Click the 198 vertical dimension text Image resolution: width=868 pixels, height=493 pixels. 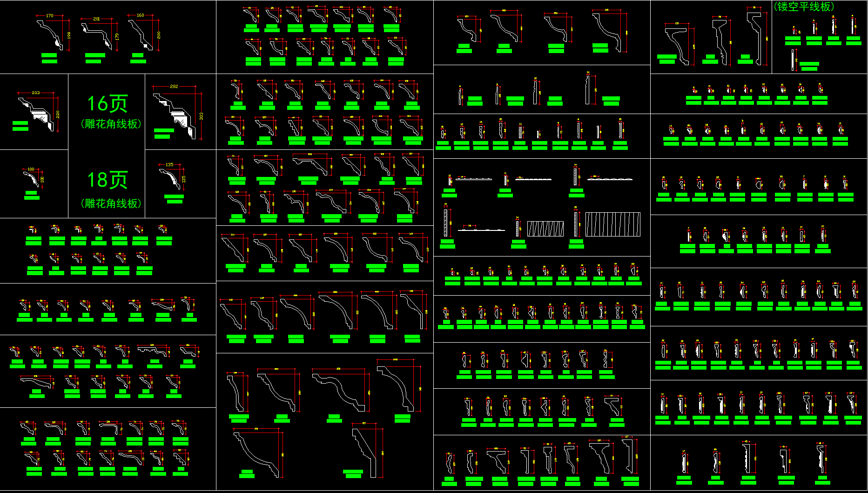(69, 35)
